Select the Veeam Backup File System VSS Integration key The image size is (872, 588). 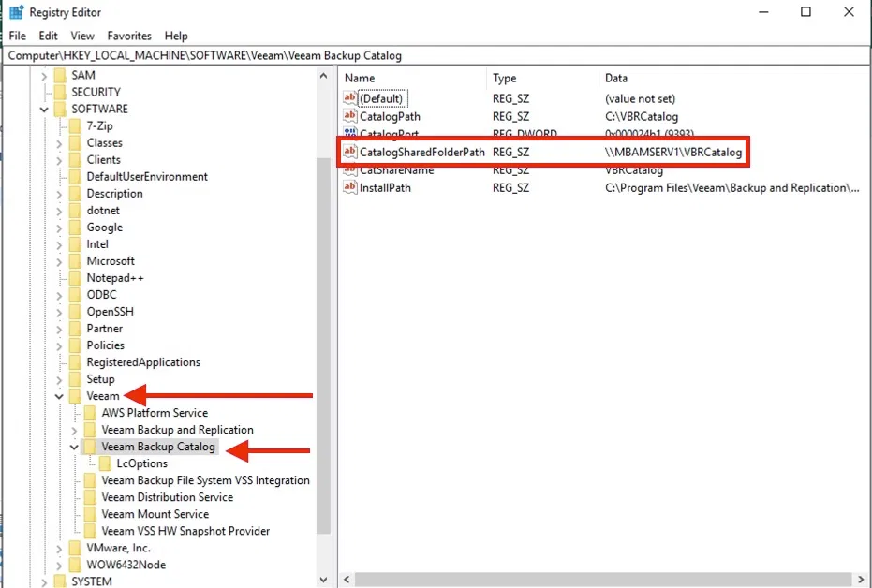point(205,480)
